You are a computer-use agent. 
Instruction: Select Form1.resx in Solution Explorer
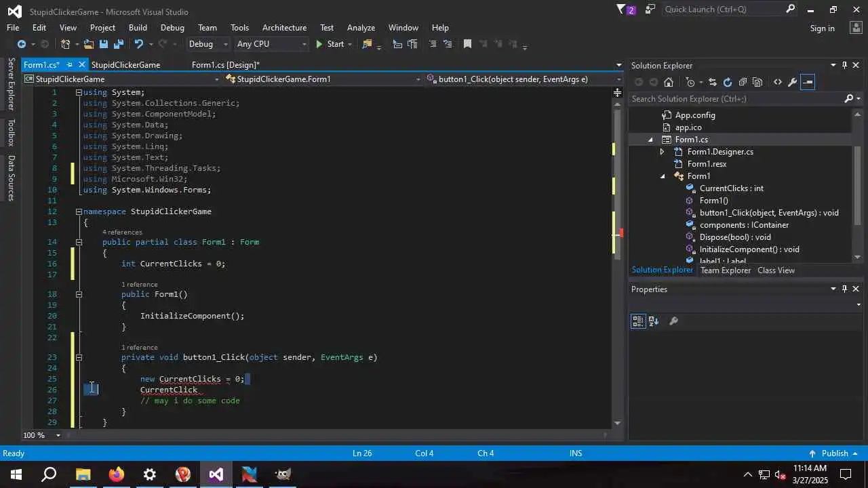tap(707, 164)
